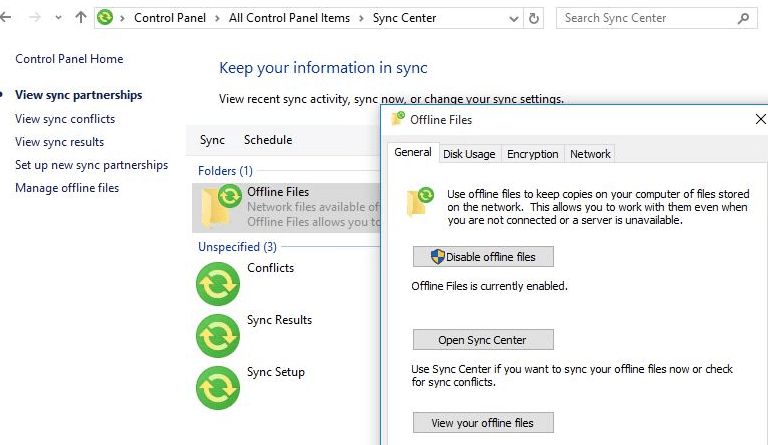
Task: Open the Network tab
Action: [590, 154]
